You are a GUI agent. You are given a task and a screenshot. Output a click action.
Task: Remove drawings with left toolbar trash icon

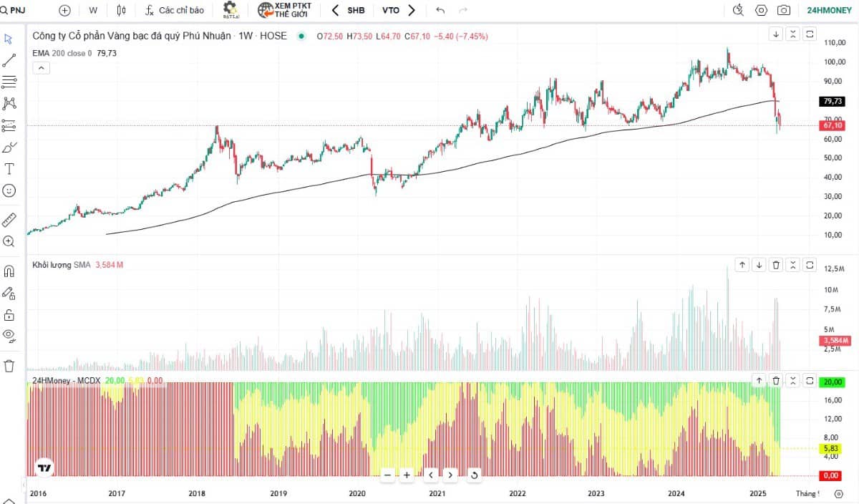(x=9, y=366)
